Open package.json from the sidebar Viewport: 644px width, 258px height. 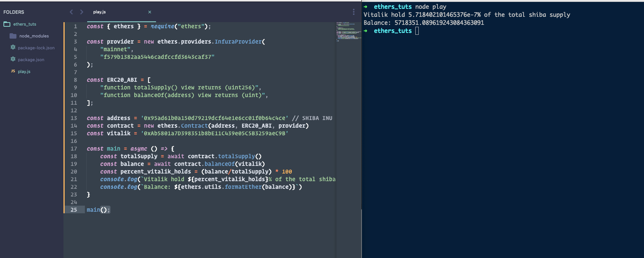pos(31,60)
